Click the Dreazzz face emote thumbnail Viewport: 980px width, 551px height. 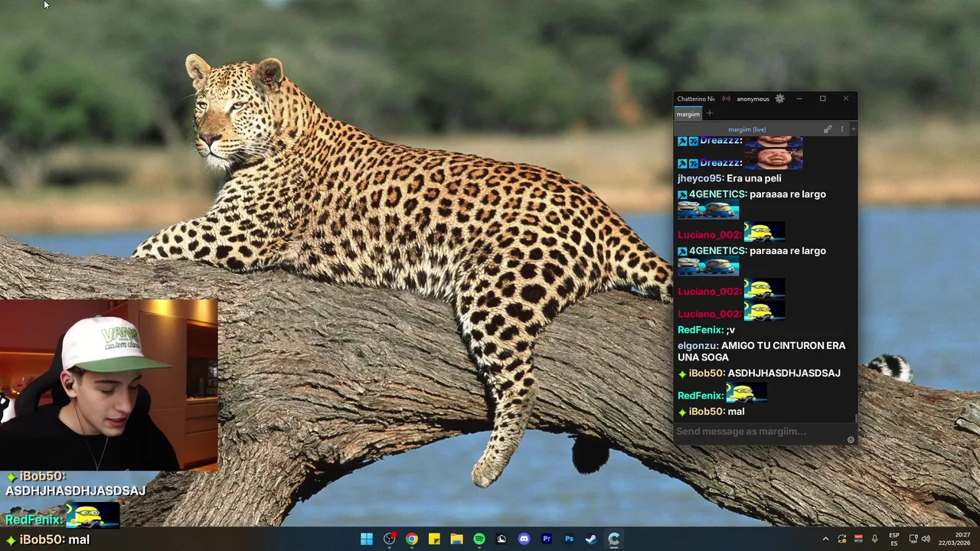(773, 159)
